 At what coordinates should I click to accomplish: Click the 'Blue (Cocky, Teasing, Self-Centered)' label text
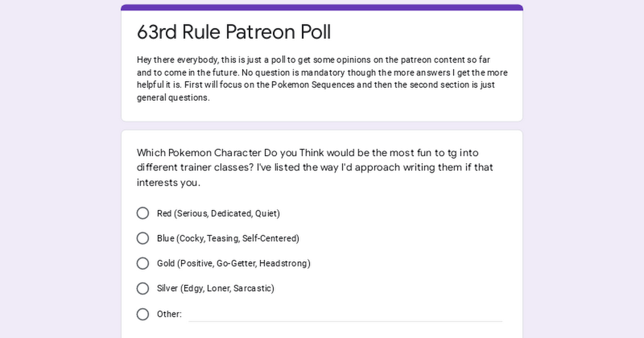coord(228,238)
